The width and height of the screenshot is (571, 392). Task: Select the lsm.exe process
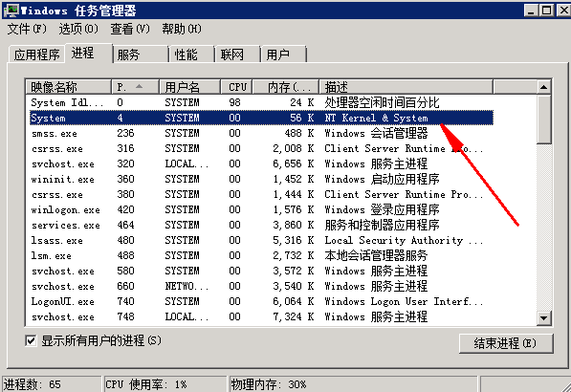pyautogui.click(x=261, y=255)
